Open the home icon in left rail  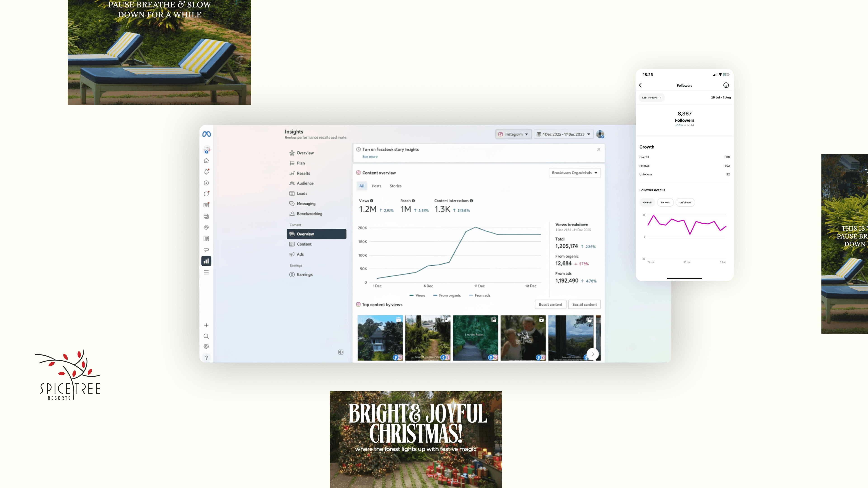(x=206, y=161)
